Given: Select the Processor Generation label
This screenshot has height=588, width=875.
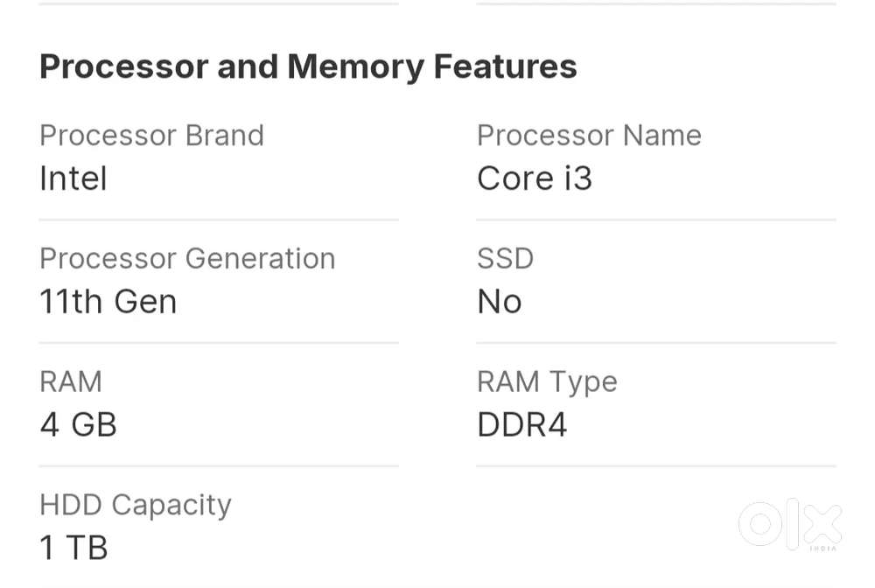Looking at the screenshot, I should coord(187,259).
